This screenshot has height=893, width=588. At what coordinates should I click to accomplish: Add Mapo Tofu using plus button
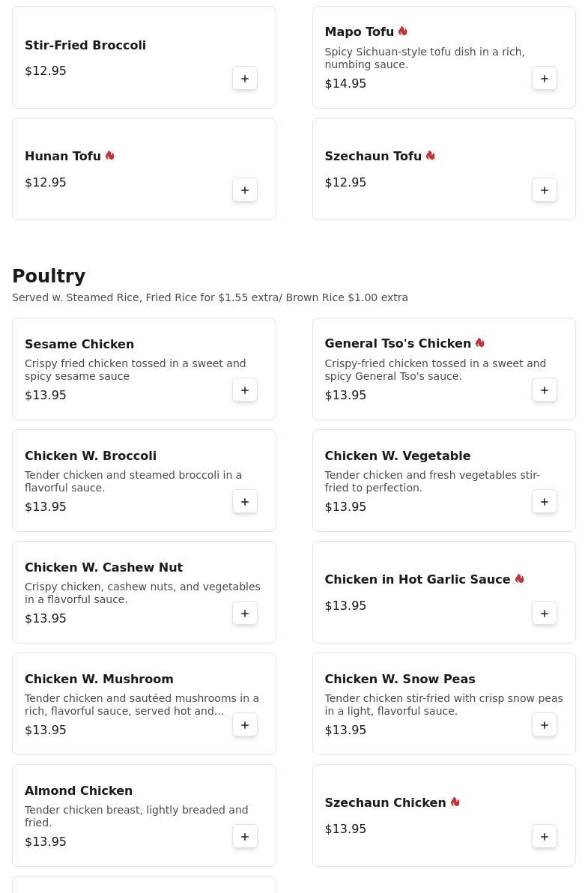[545, 79]
